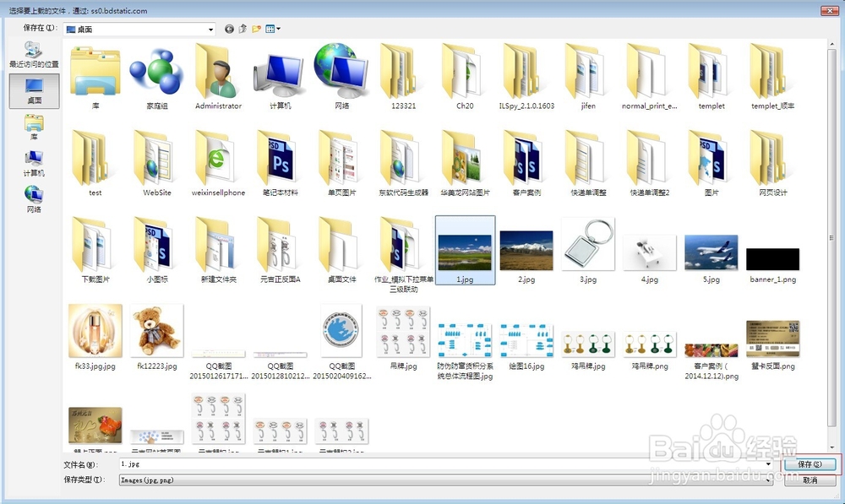Screen dimensions: 845x504
Task: Select 桌面 in the left sidebar
Action: (34, 91)
